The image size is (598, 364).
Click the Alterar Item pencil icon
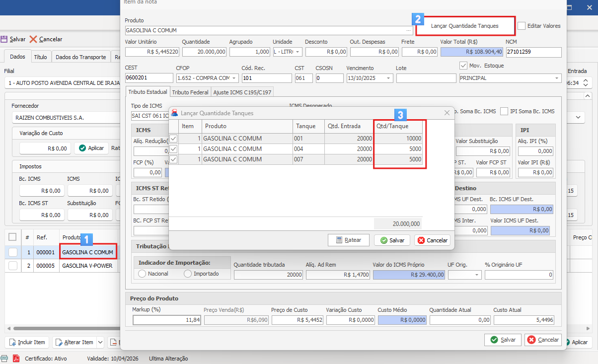[x=59, y=342]
